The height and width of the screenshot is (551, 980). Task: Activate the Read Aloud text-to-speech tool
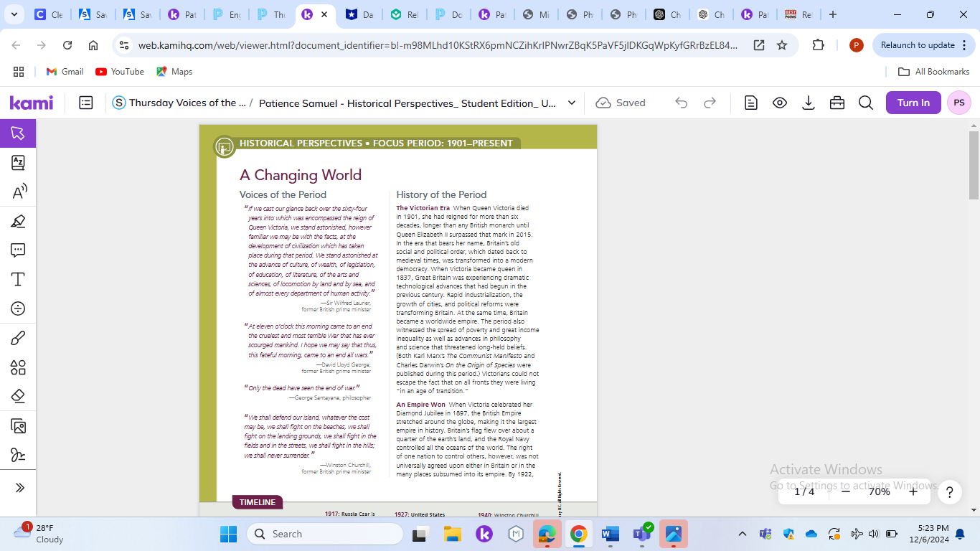pos(18,192)
